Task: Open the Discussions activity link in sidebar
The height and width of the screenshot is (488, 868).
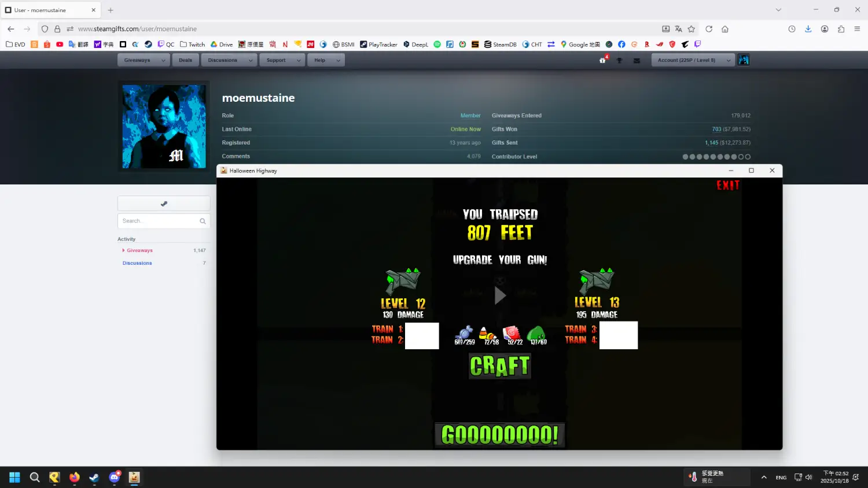Action: (x=137, y=263)
